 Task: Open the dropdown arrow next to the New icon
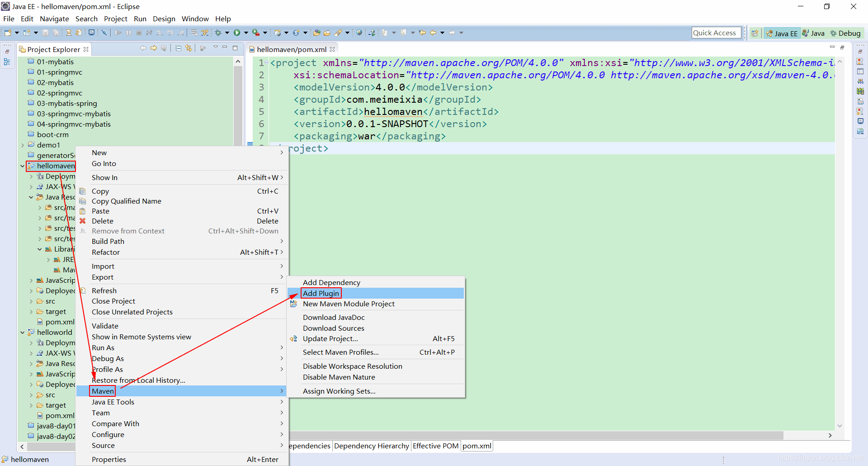coord(17,33)
